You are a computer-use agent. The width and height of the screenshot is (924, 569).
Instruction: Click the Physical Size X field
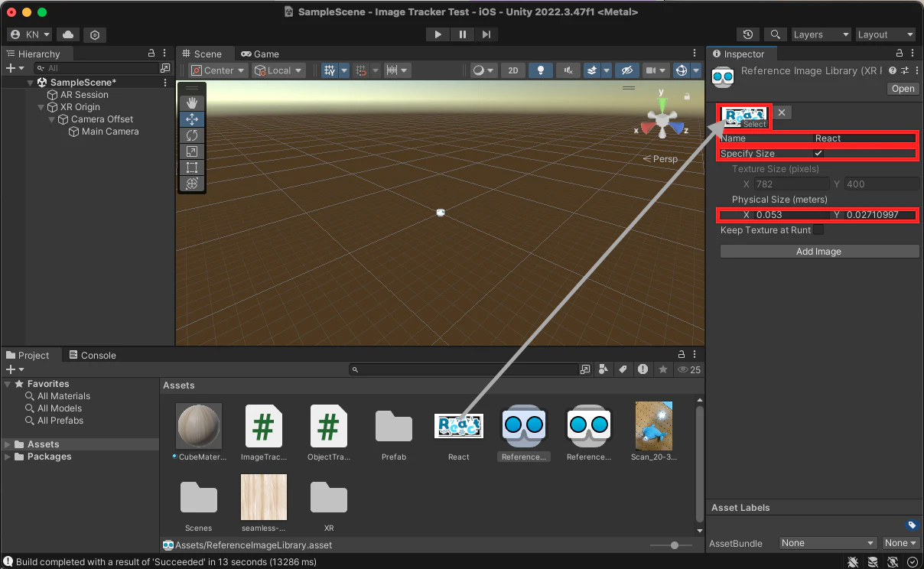(x=792, y=215)
